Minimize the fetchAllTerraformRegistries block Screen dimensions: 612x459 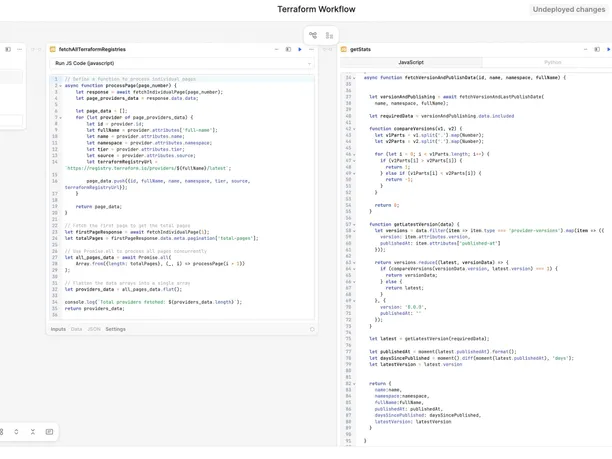point(277,49)
